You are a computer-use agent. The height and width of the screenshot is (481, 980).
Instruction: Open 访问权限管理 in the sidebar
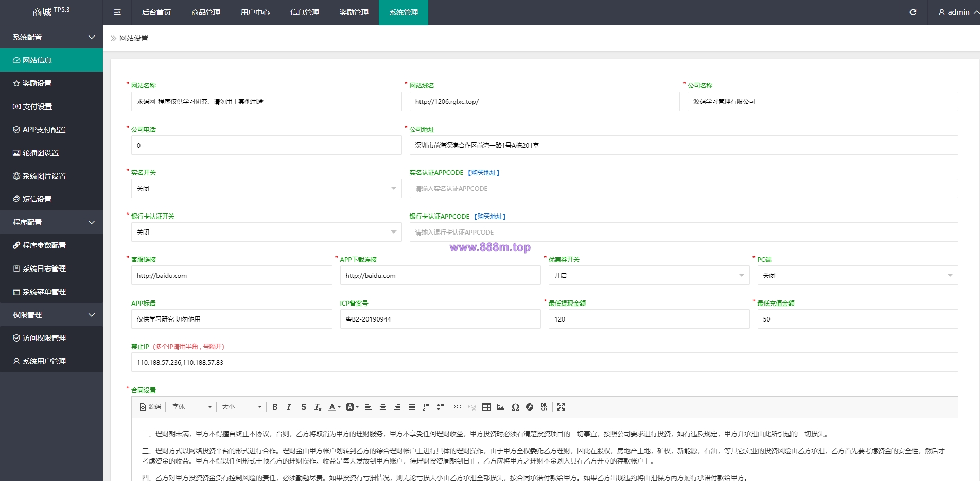tap(51, 338)
